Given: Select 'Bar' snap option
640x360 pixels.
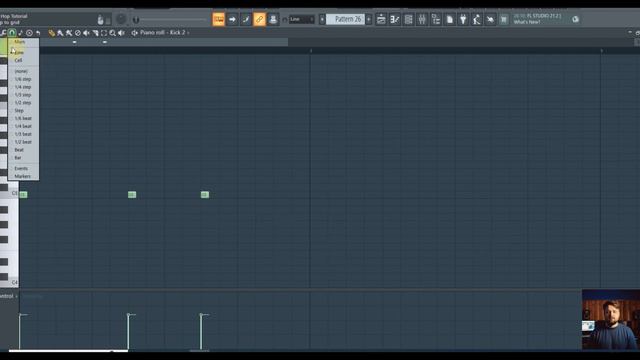Looking at the screenshot, I should 23,158.
